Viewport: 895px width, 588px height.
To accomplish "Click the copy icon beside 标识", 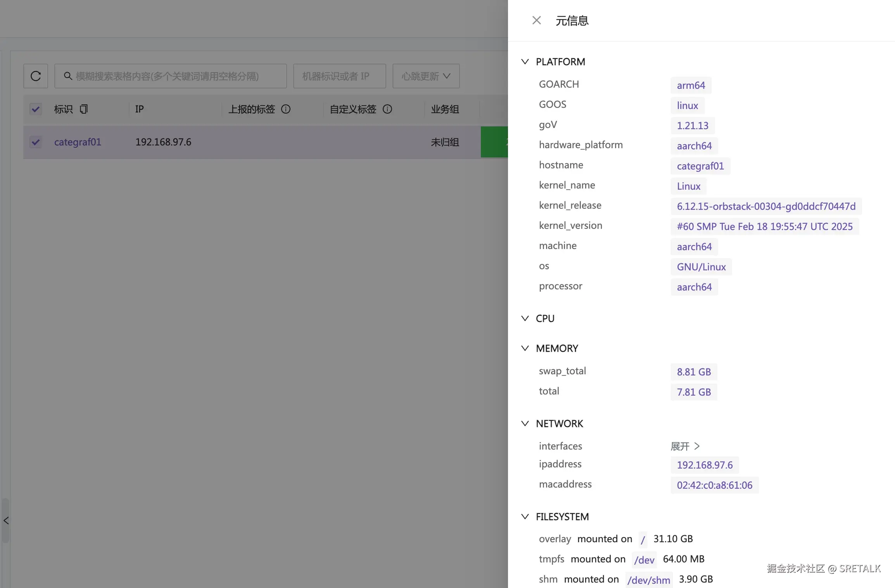I will point(84,109).
